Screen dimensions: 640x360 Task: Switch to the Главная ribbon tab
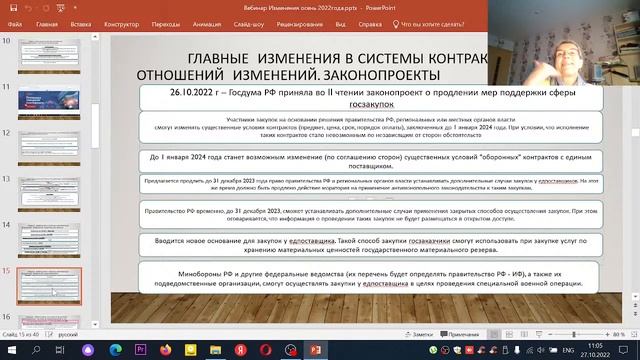coord(47,24)
